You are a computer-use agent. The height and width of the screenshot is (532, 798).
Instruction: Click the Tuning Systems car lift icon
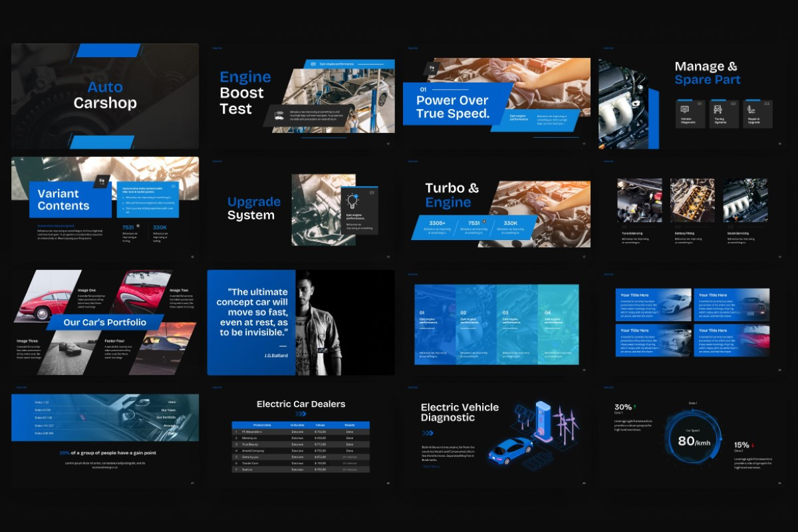[718, 109]
